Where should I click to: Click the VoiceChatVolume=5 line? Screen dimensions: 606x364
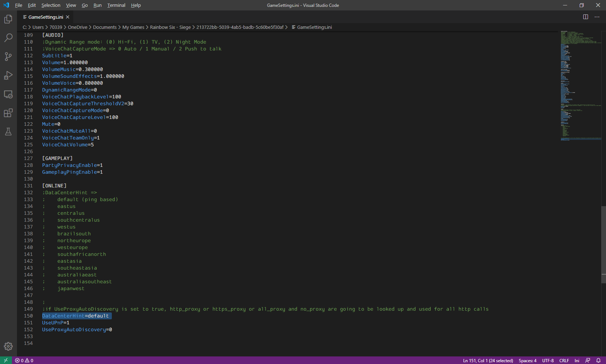point(68,145)
